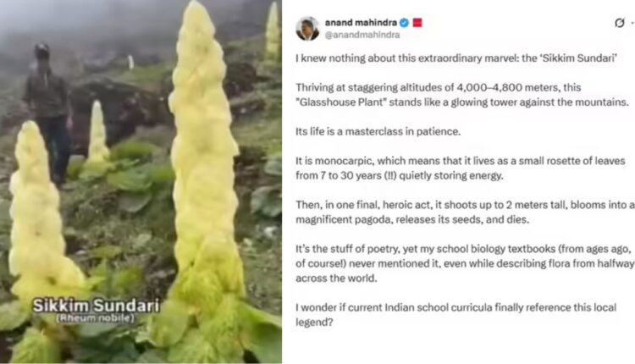
Task: Click the 'magnificent pagoda' paragraph
Action: (465, 212)
